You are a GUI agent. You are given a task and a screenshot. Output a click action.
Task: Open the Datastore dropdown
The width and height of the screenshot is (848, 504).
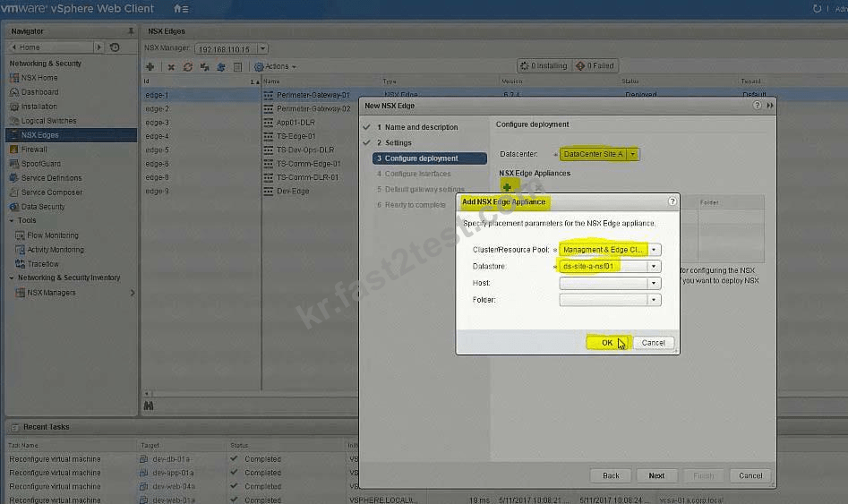[654, 267]
